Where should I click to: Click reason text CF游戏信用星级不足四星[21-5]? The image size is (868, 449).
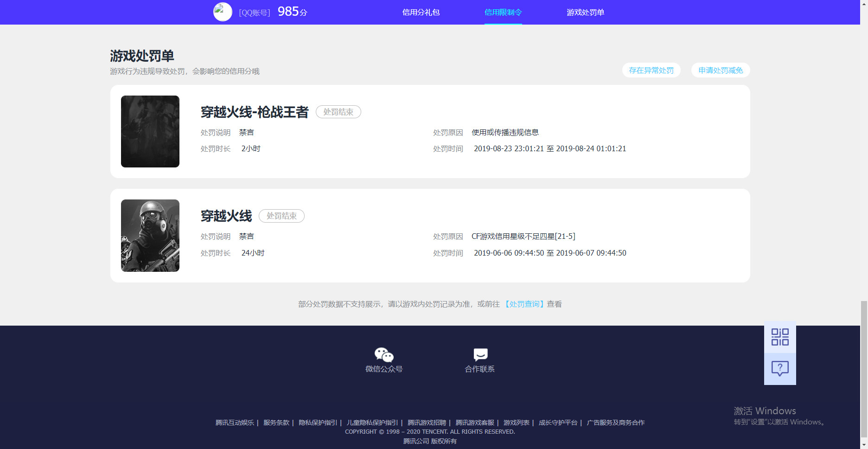pos(523,237)
